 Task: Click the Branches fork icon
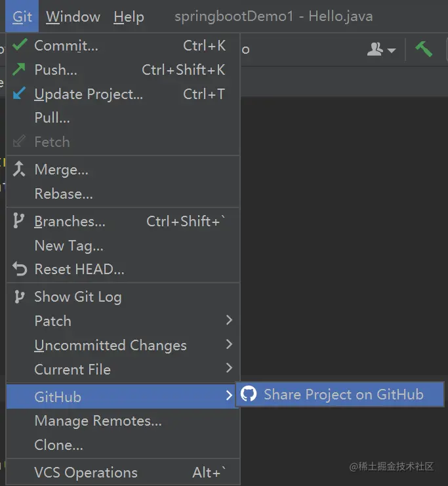point(20,221)
